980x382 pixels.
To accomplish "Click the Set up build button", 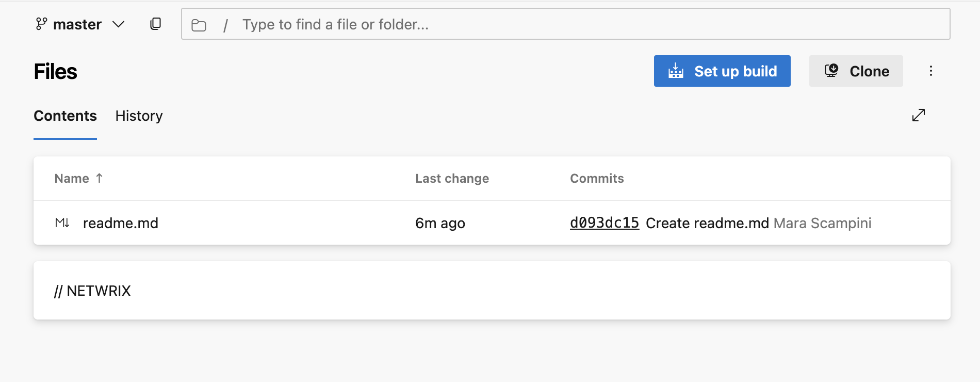I will click(x=722, y=71).
